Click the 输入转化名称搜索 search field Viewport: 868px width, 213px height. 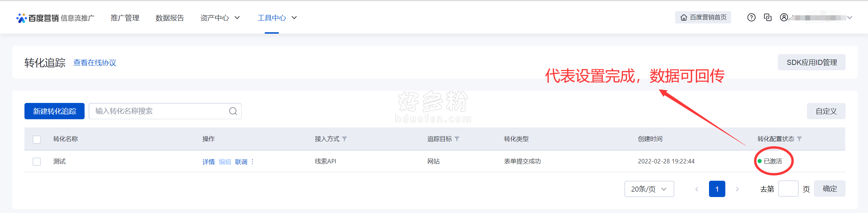160,111
